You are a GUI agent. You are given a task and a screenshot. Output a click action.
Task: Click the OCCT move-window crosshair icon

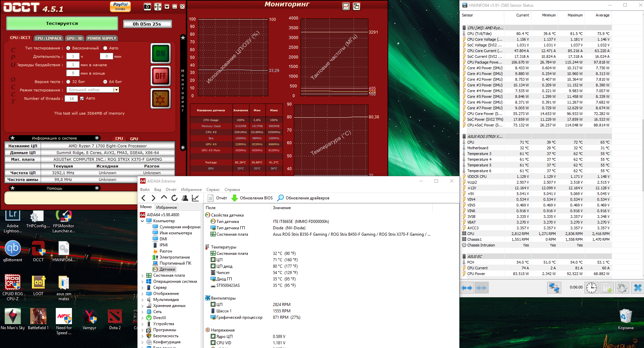(158, 7)
